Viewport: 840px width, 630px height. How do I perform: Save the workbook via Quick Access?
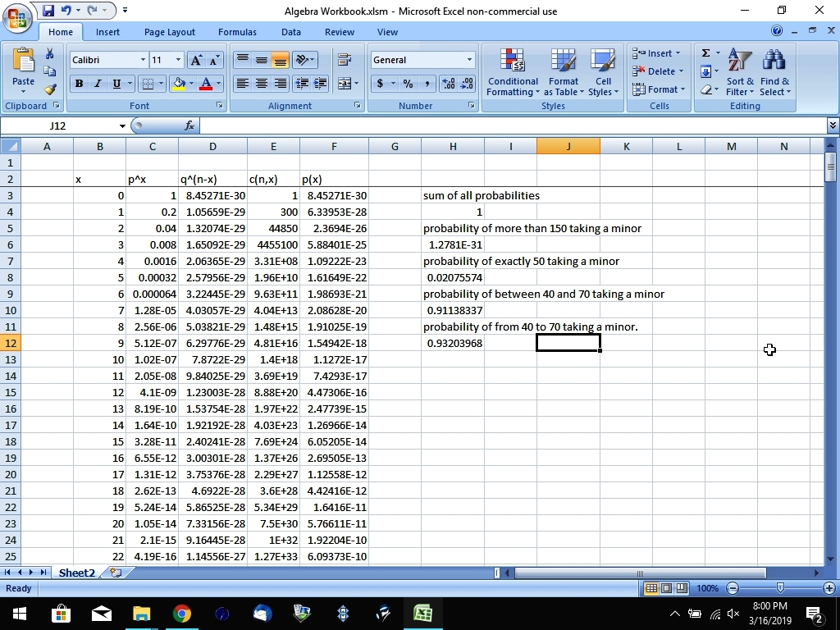(48, 10)
